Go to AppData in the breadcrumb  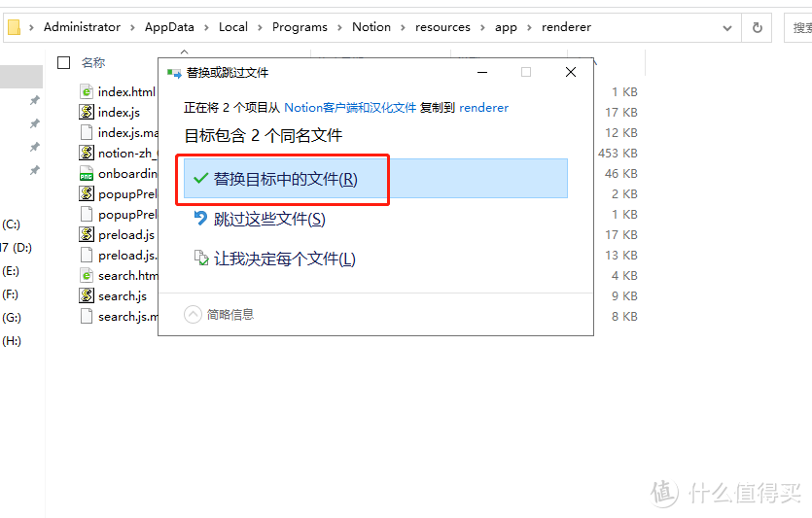click(x=169, y=27)
